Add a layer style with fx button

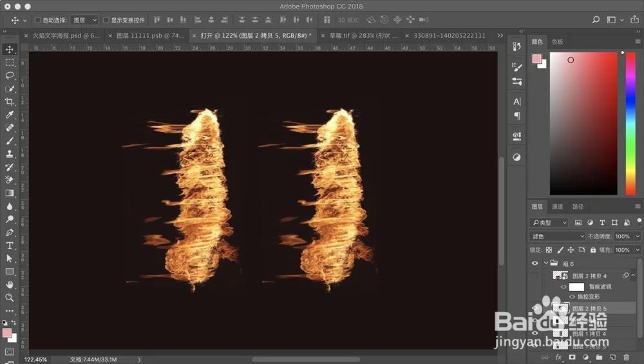pos(558,358)
